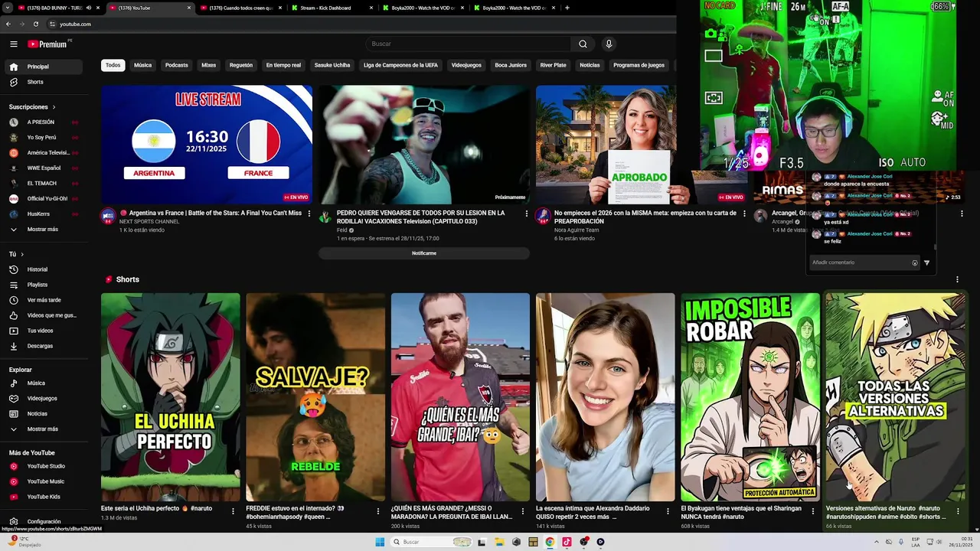Image resolution: width=980 pixels, height=551 pixels.
Task: Activate voice search microphone icon
Action: pos(609,44)
